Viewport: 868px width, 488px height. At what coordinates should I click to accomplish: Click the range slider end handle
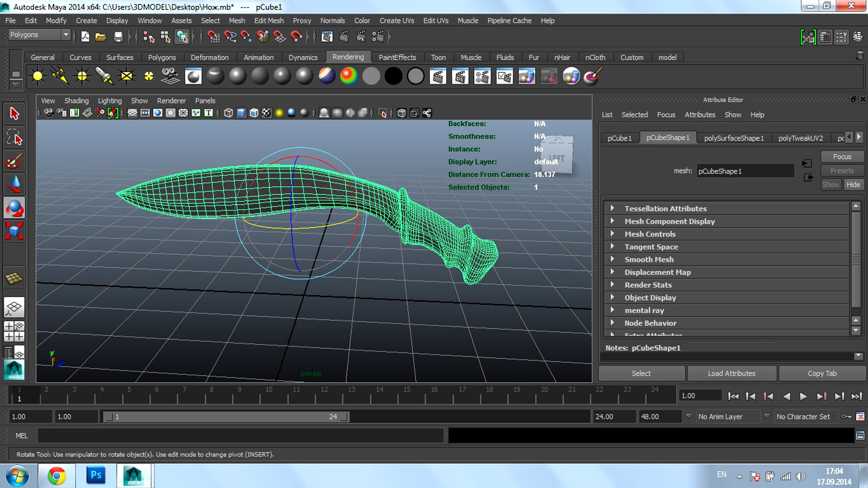[x=344, y=417]
